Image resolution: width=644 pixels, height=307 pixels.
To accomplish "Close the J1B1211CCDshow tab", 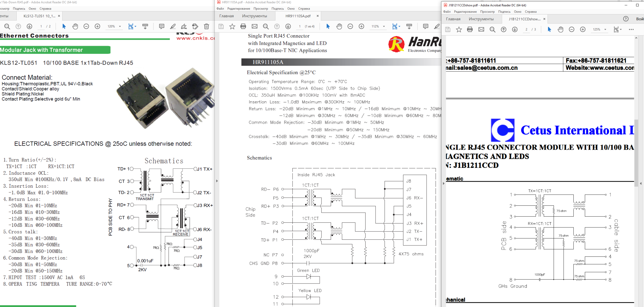I will pyautogui.click(x=544, y=19).
